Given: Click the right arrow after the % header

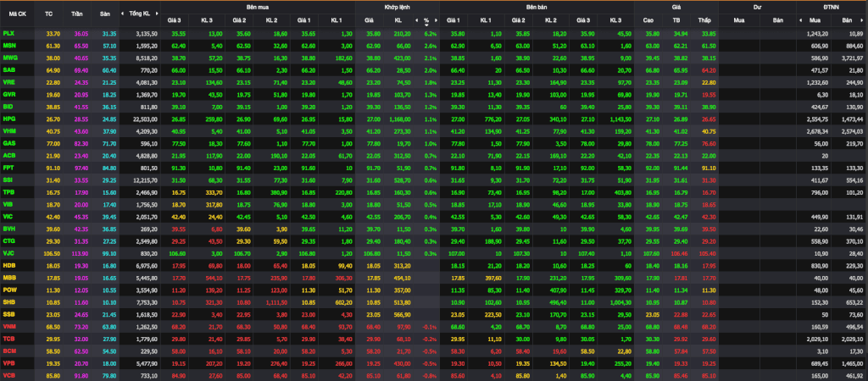Looking at the screenshot, I should [x=436, y=20].
